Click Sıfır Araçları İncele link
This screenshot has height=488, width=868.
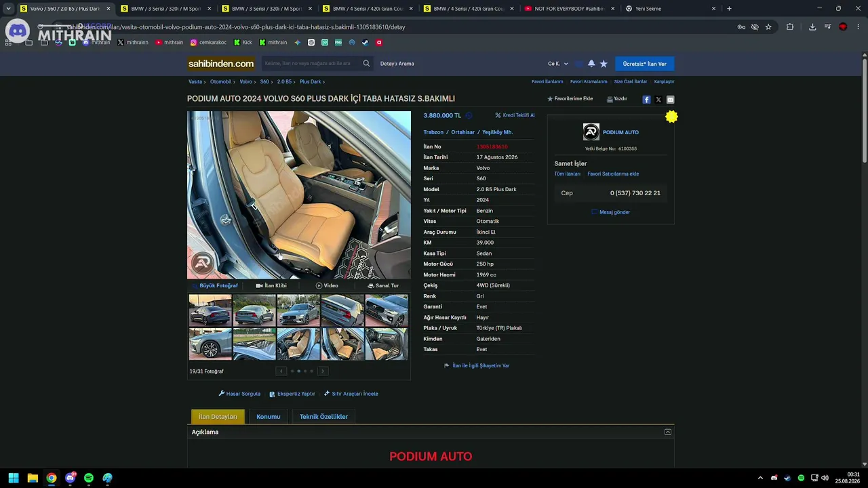pyautogui.click(x=351, y=394)
